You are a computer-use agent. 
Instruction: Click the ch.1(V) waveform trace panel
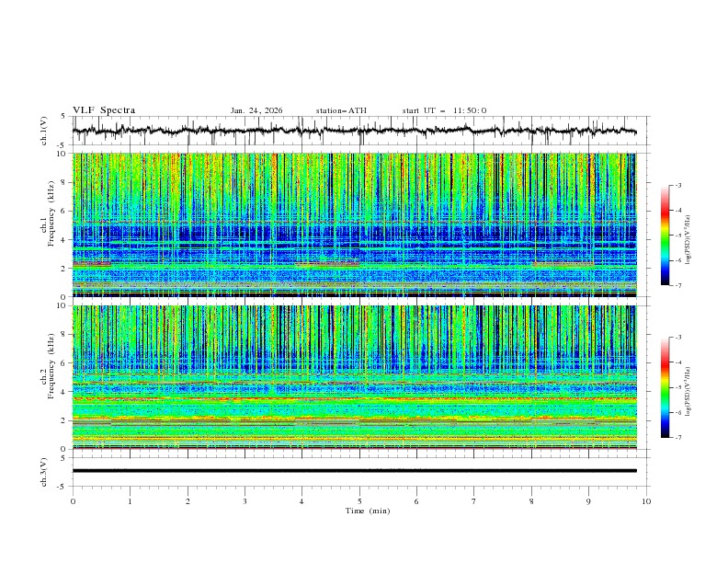tap(358, 132)
